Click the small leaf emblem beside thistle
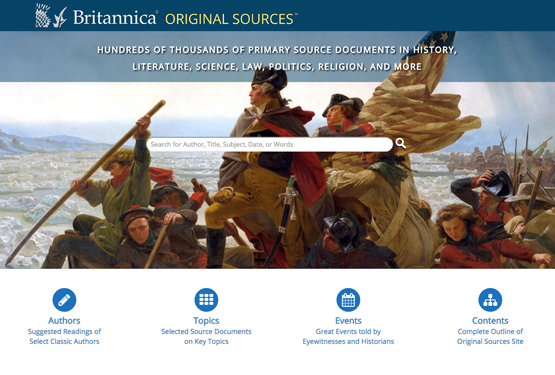 (x=60, y=18)
